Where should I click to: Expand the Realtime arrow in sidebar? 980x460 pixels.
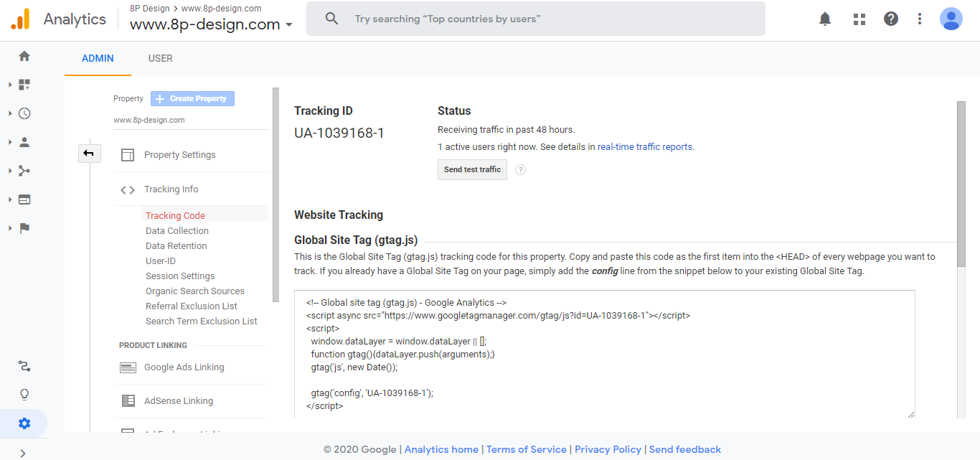click(x=10, y=113)
